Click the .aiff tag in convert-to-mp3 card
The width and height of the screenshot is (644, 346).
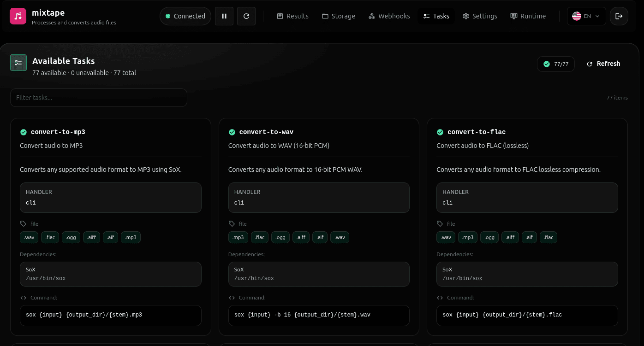pyautogui.click(x=92, y=237)
